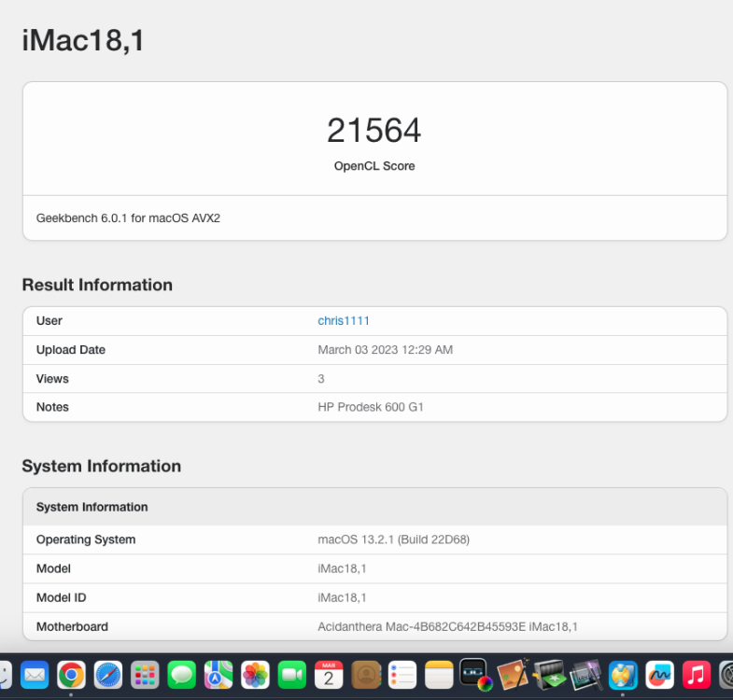733x700 pixels.
Task: Open Launchpad from the dock
Action: point(145,675)
